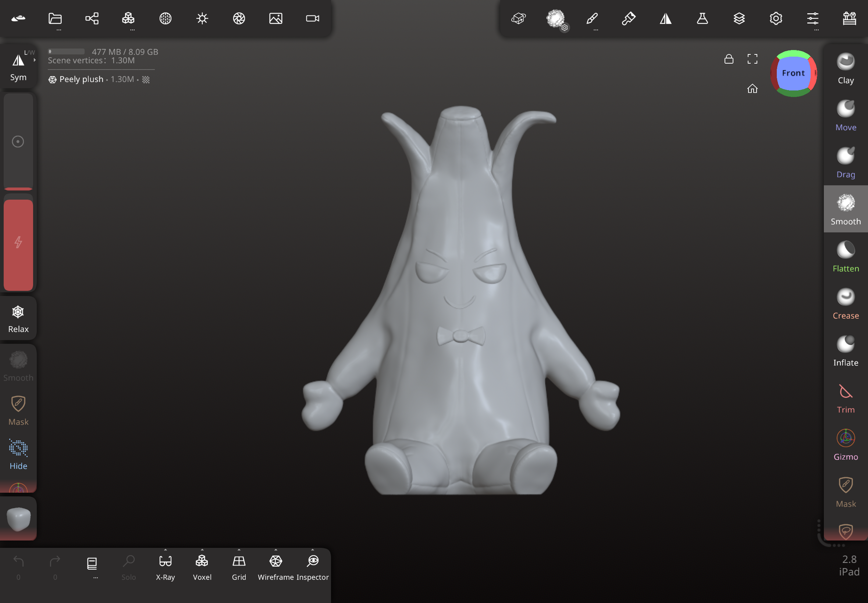Screen dimensions: 868x603
Task: Toggle the camera lock icon
Action: tap(729, 58)
